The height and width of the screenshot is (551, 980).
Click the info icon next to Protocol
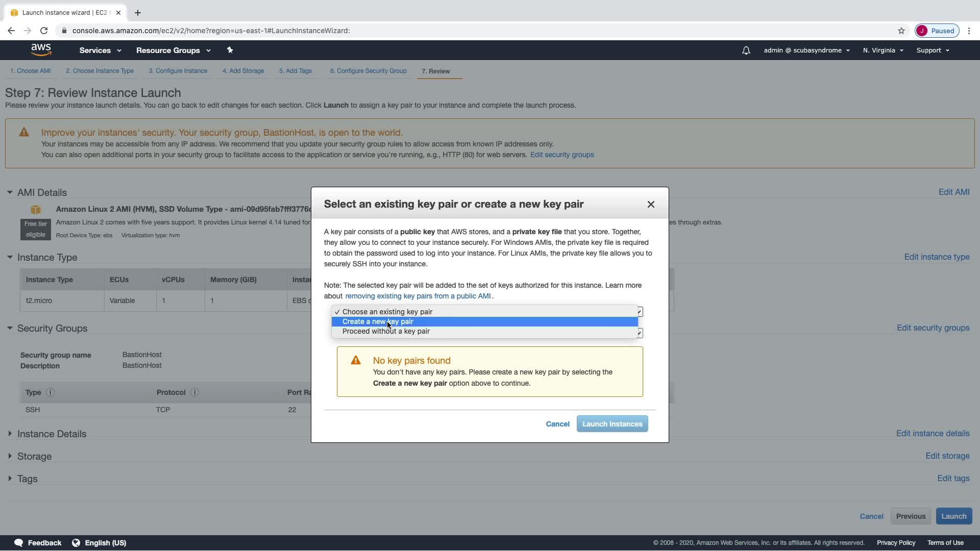[194, 392]
